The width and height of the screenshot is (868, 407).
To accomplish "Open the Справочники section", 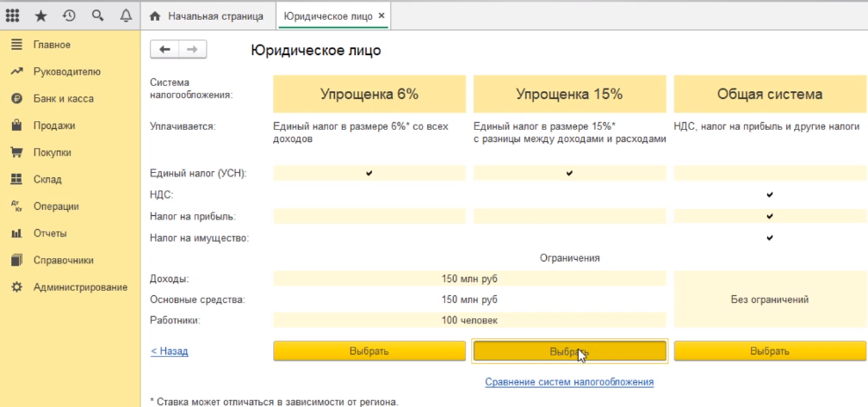I will coord(63,260).
